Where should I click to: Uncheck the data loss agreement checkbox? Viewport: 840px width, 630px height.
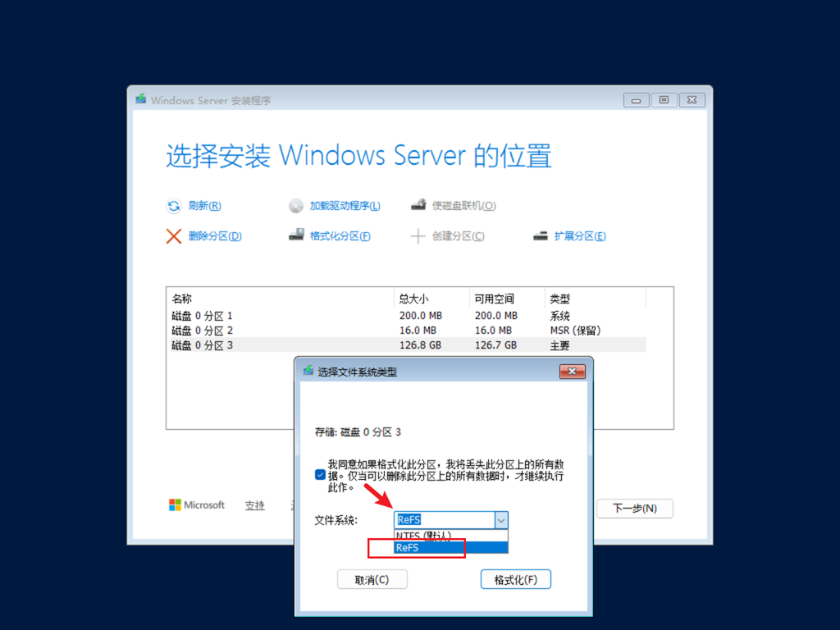(320, 475)
